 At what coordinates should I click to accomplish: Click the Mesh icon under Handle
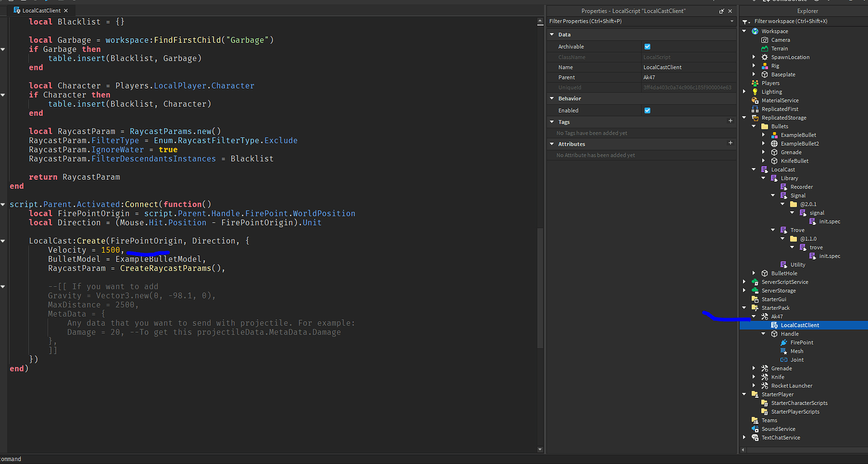click(x=784, y=351)
